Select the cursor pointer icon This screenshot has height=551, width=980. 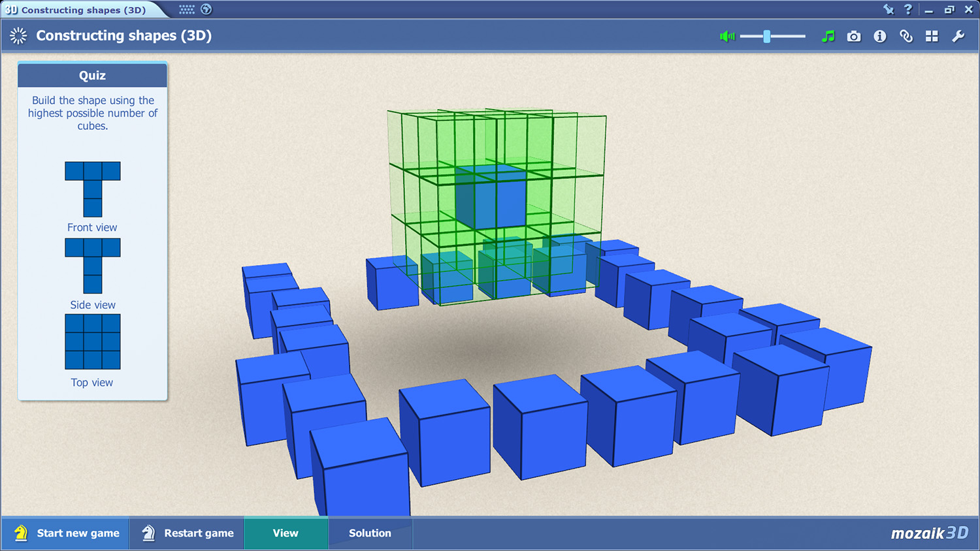(888, 10)
